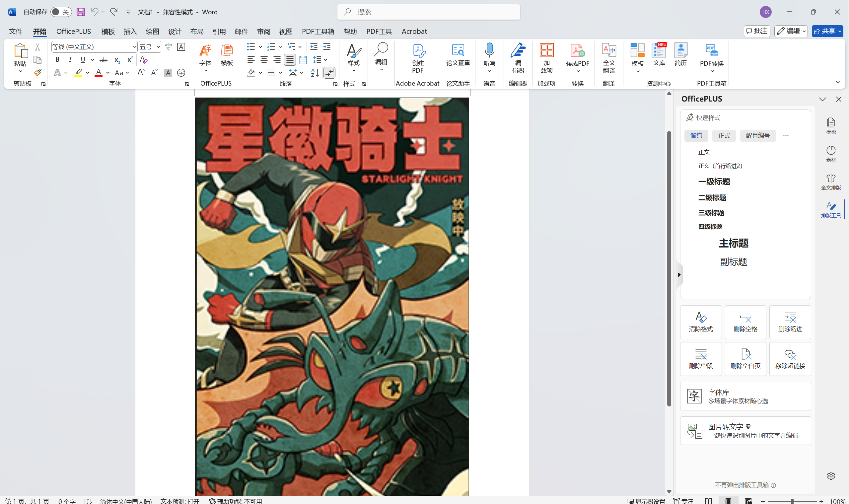Open the full-document layout sidebar icon

click(x=831, y=182)
